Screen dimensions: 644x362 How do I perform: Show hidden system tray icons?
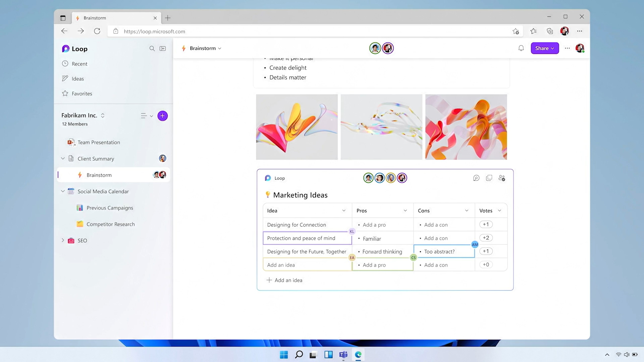tap(607, 355)
